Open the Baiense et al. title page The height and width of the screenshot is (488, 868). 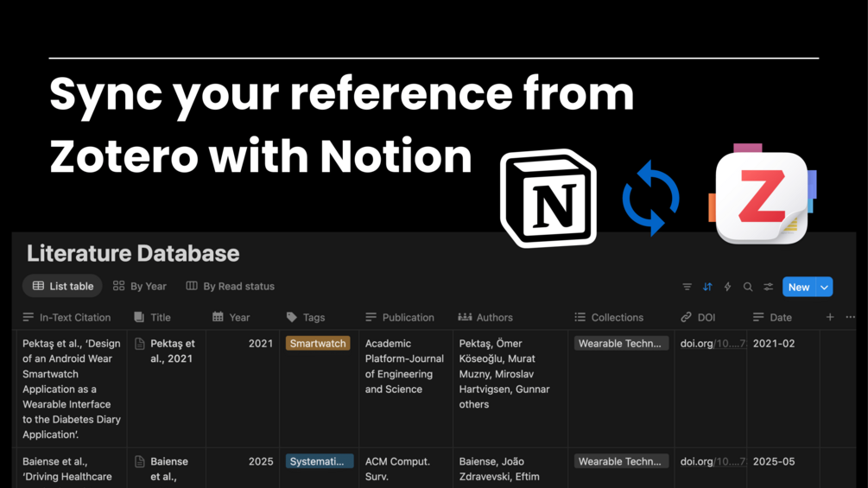click(169, 469)
